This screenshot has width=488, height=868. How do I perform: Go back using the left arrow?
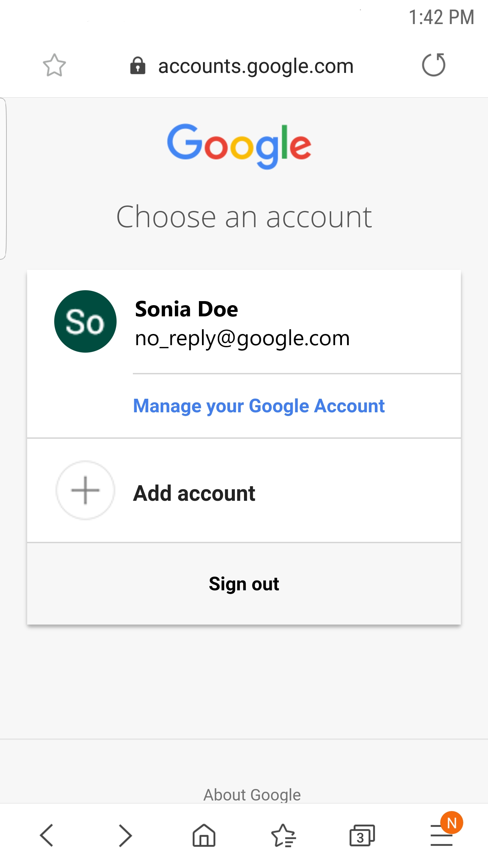pos(47,835)
